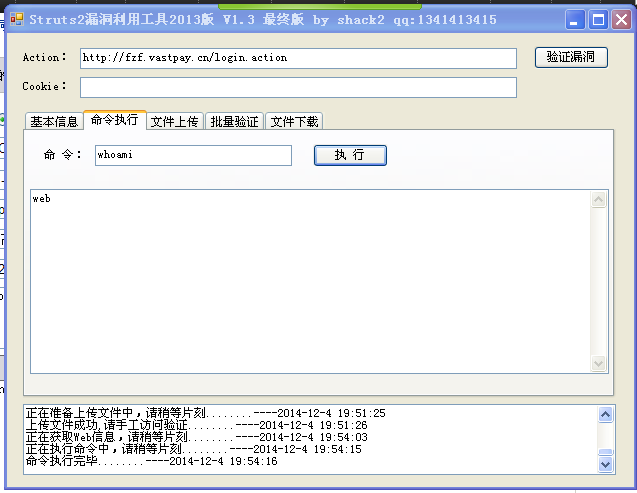Close the Struts2 tool window

622,19
